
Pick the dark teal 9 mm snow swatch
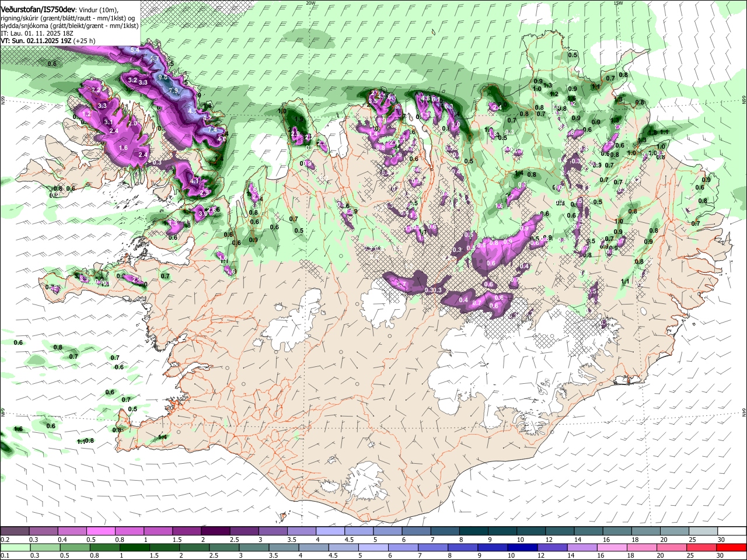[x=502, y=531]
